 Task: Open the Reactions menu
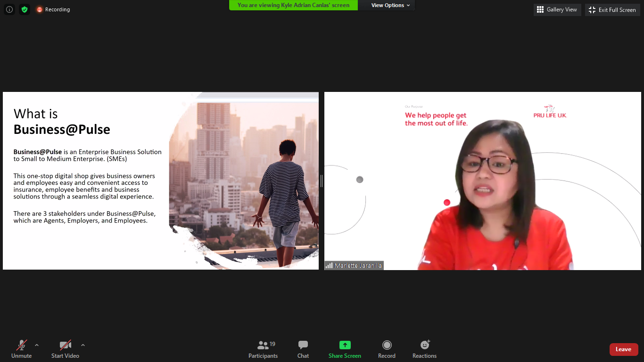pyautogui.click(x=424, y=349)
